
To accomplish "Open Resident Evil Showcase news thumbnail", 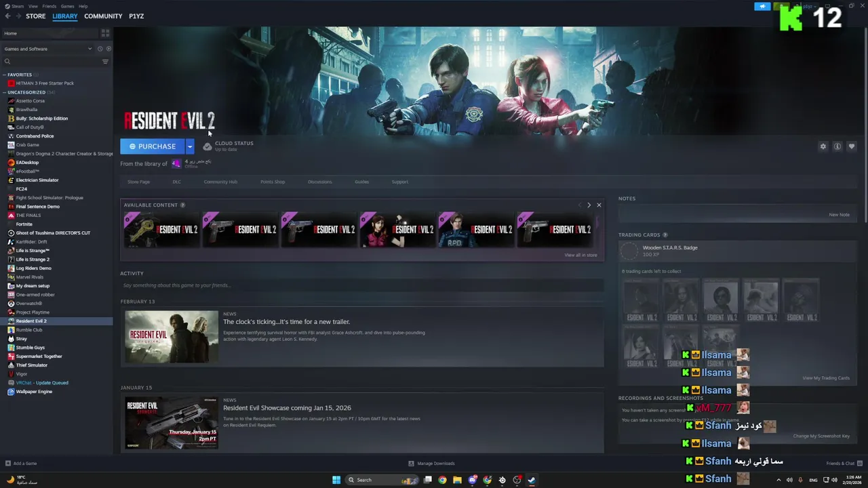I will 172,423.
